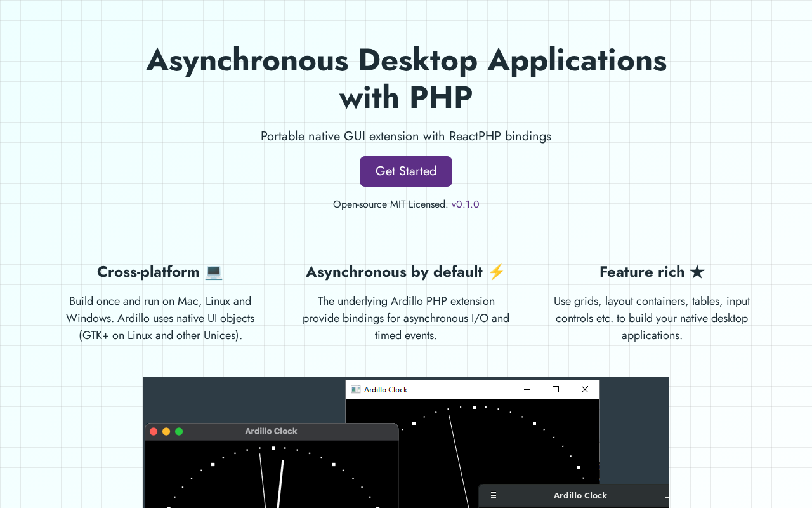This screenshot has height=508, width=812.
Task: Click the paragraph starting "Use grids, layout containers"
Action: click(x=652, y=318)
